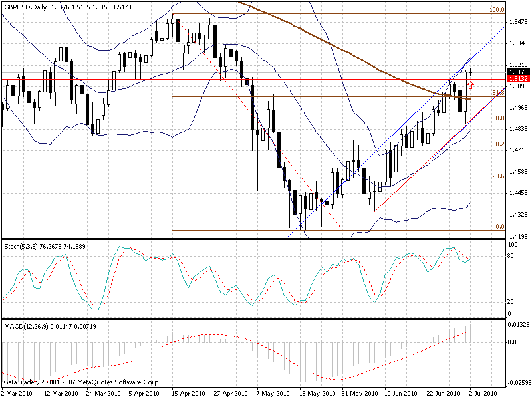Click the 24 Mar 2010 date label
Image resolution: width=532 pixels, height=399 pixels.
(104, 394)
